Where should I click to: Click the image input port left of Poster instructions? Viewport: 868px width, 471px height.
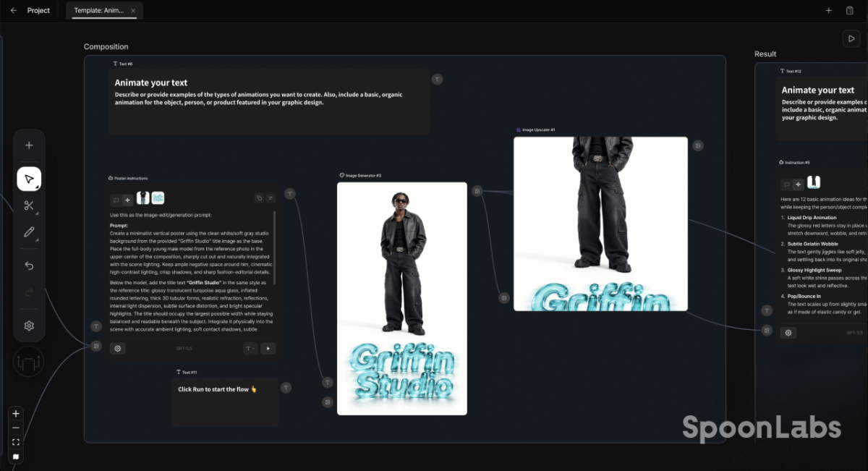click(96, 346)
